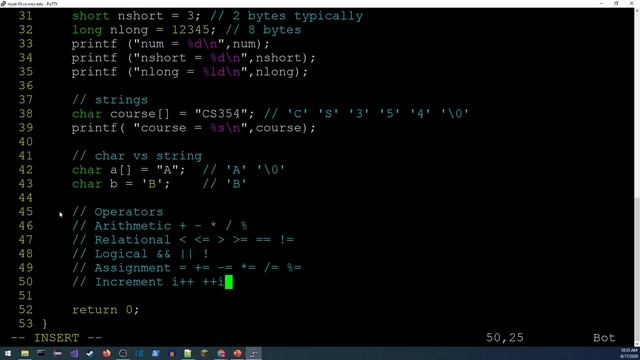Viewport: 640px width, 360px height.
Task: Click the red PowerPoint-style taskbar icon
Action: click(237, 353)
